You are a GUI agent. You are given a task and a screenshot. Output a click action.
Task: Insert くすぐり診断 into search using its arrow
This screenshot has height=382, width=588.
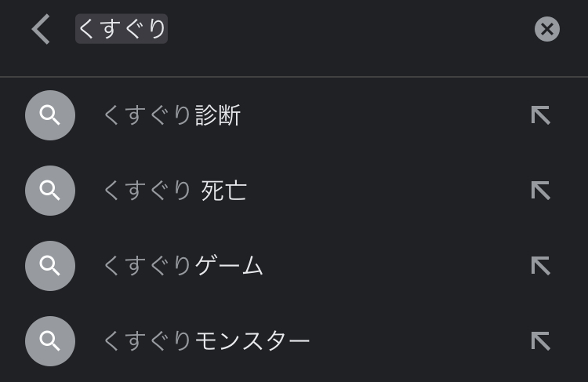click(x=540, y=115)
